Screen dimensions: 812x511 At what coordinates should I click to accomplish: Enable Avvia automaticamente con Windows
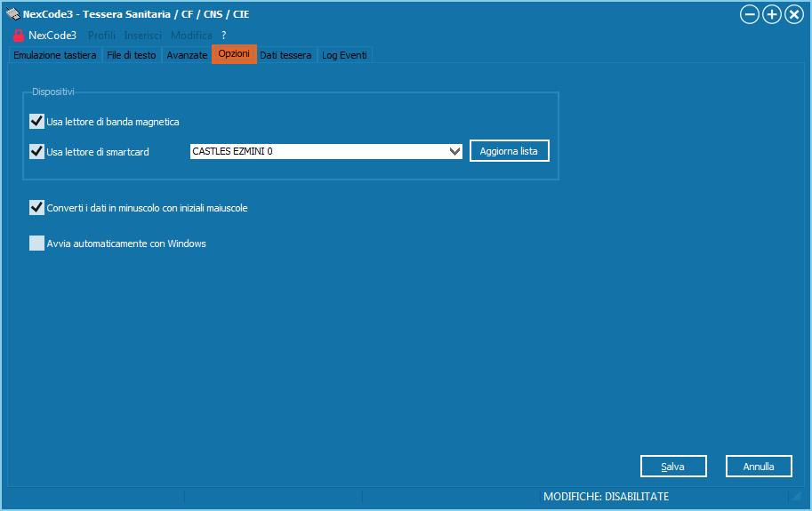pyautogui.click(x=37, y=244)
